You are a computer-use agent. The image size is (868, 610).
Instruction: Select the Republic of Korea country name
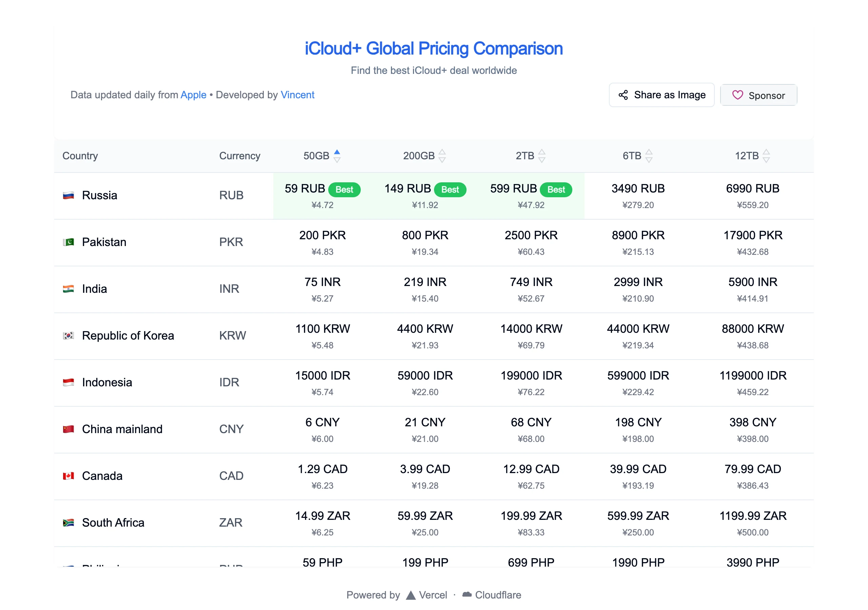click(128, 335)
